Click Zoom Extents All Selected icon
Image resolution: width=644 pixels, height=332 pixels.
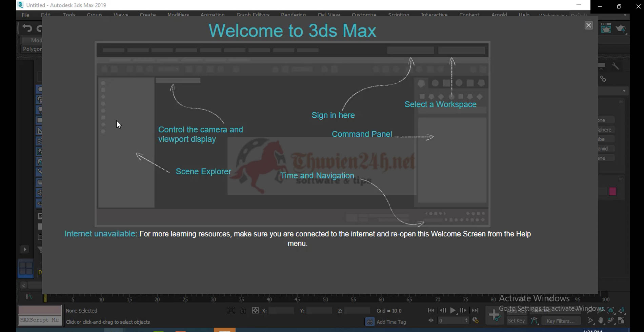click(x=622, y=310)
